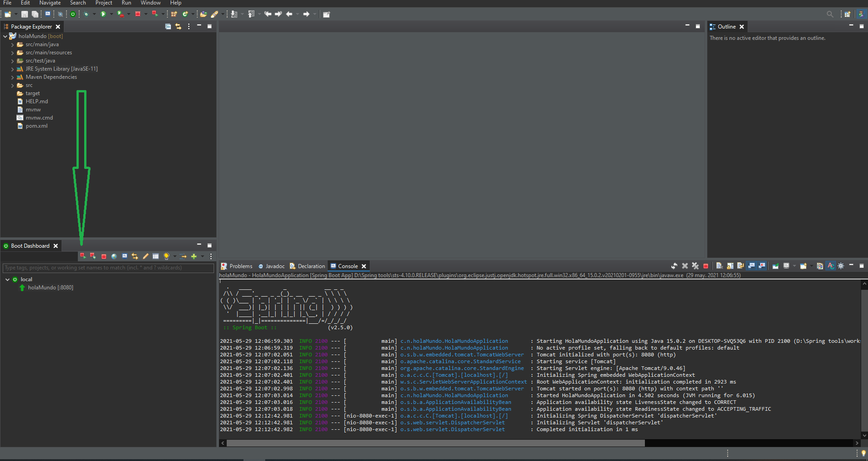Screen dimensions: 868x461
Task: Open the Project menu
Action: (104, 3)
